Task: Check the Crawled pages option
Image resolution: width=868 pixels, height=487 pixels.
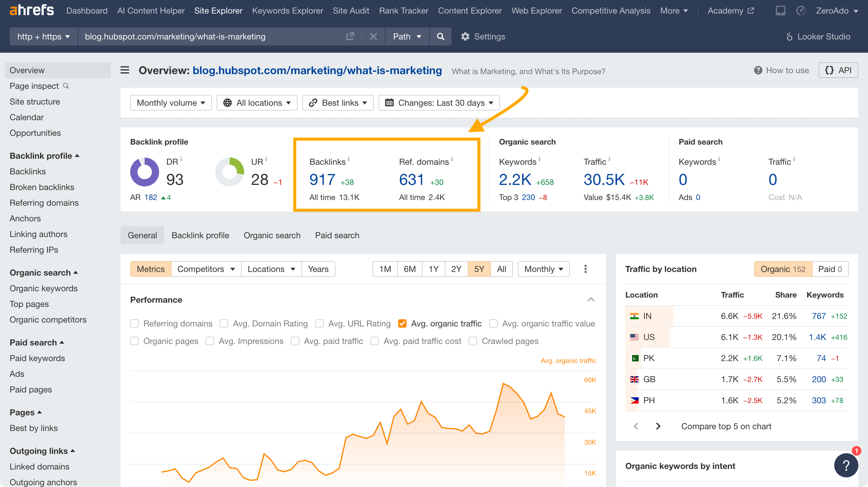Action: tap(473, 341)
